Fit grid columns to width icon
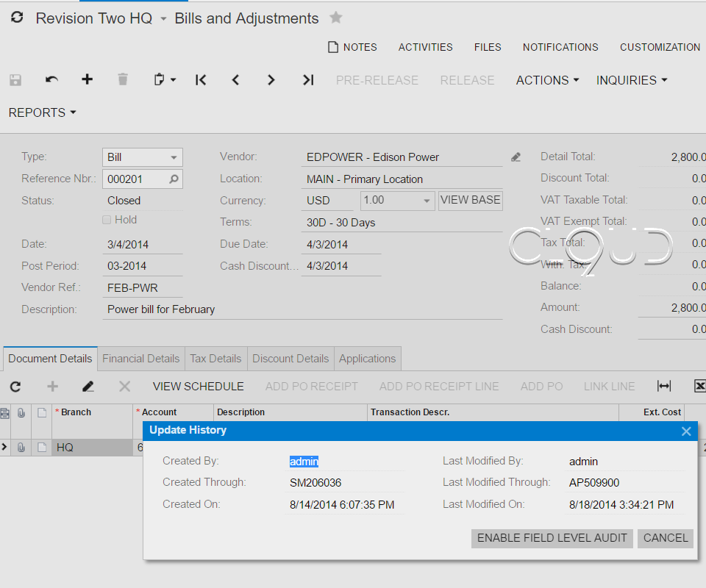This screenshot has height=588, width=706. [x=664, y=386]
